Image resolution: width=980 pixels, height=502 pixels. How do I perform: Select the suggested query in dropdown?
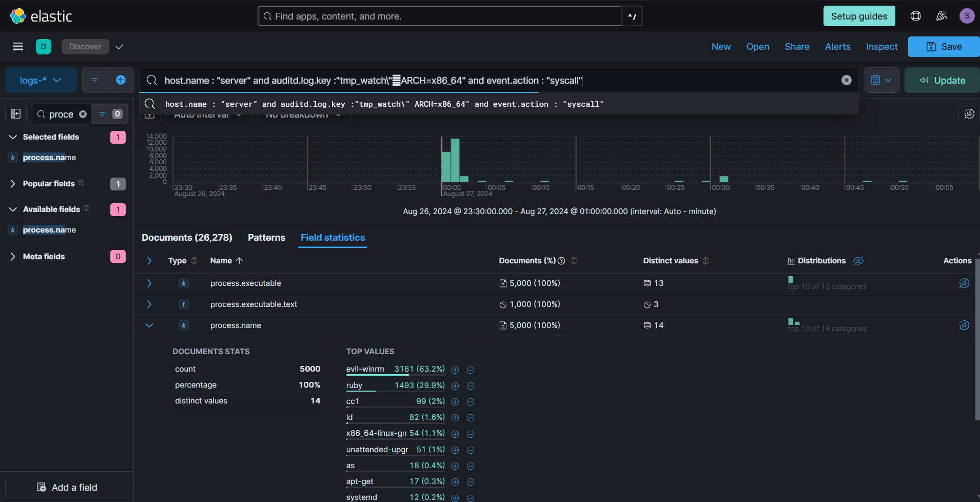pos(499,104)
